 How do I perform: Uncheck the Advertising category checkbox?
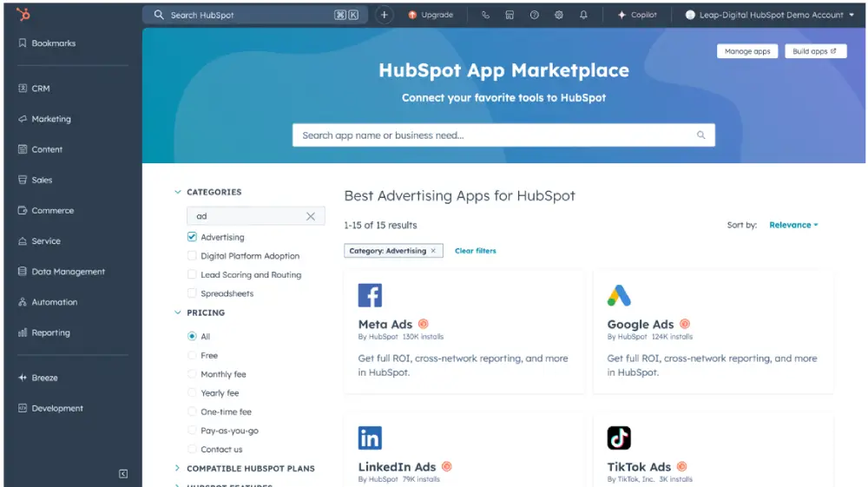192,237
